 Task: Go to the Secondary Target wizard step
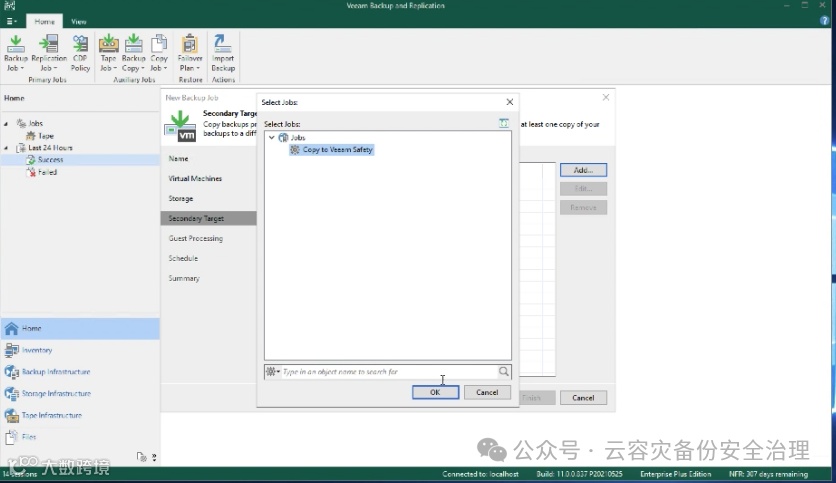pos(208,218)
